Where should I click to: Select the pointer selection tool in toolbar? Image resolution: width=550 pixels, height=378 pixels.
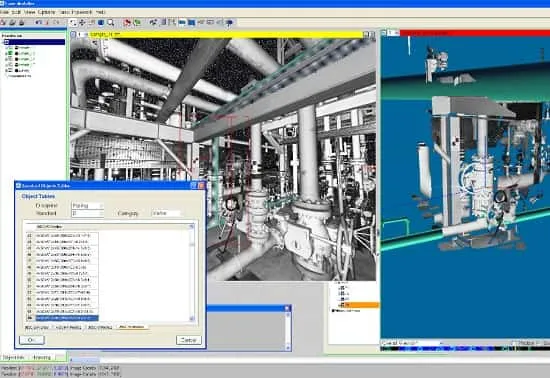click(73, 23)
